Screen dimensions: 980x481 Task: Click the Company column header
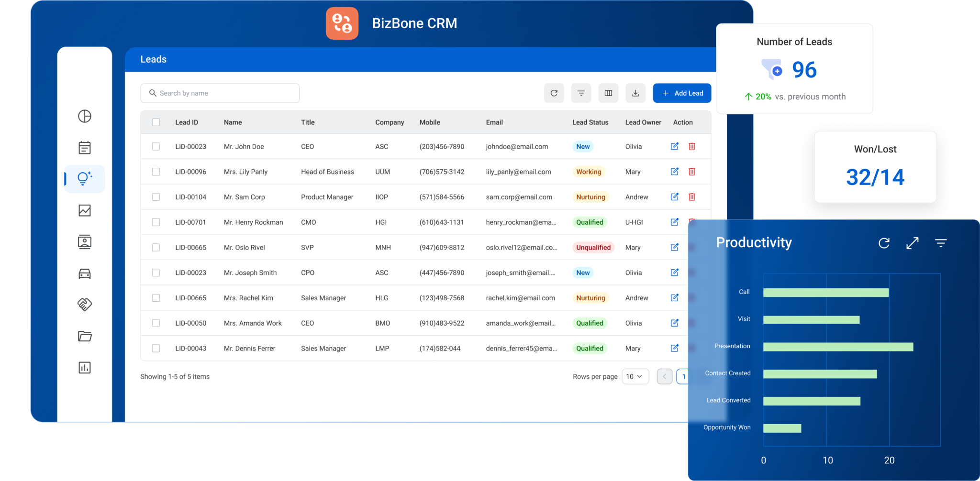point(390,122)
